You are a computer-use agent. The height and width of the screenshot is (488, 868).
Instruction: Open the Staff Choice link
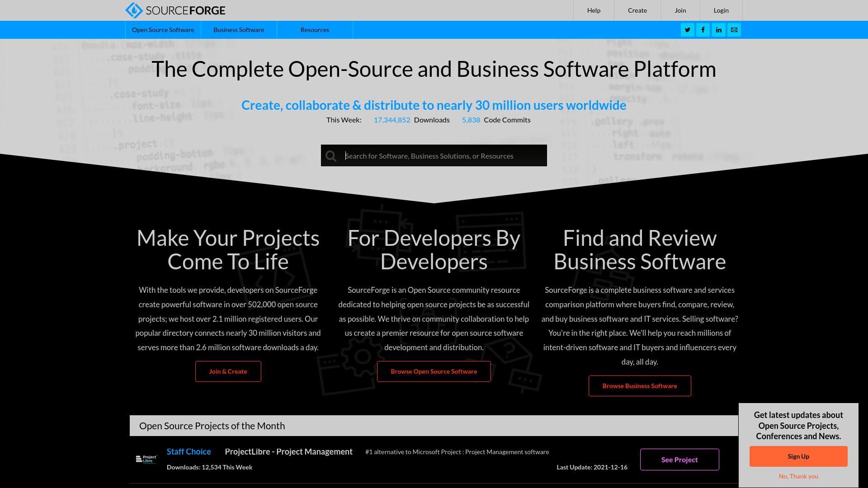pyautogui.click(x=189, y=452)
